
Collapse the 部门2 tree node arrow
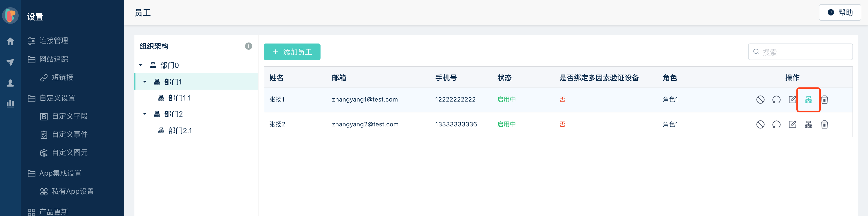pos(145,114)
